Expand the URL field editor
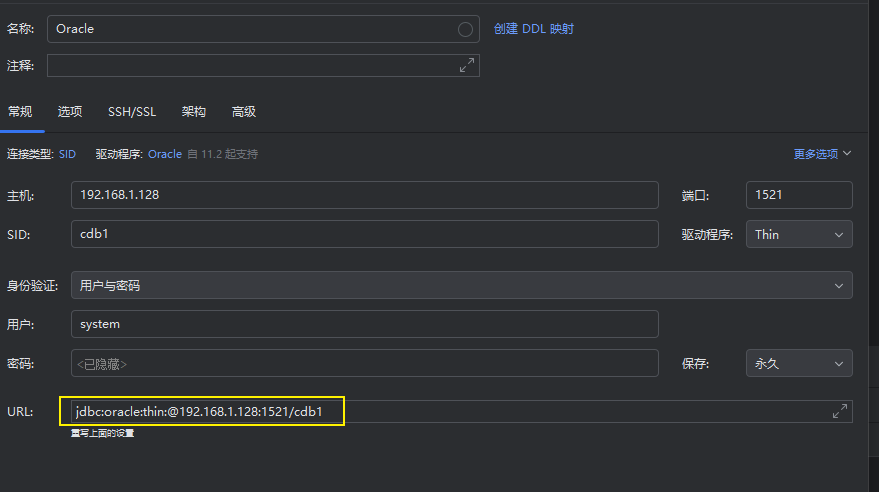The height and width of the screenshot is (492, 879). [x=840, y=411]
